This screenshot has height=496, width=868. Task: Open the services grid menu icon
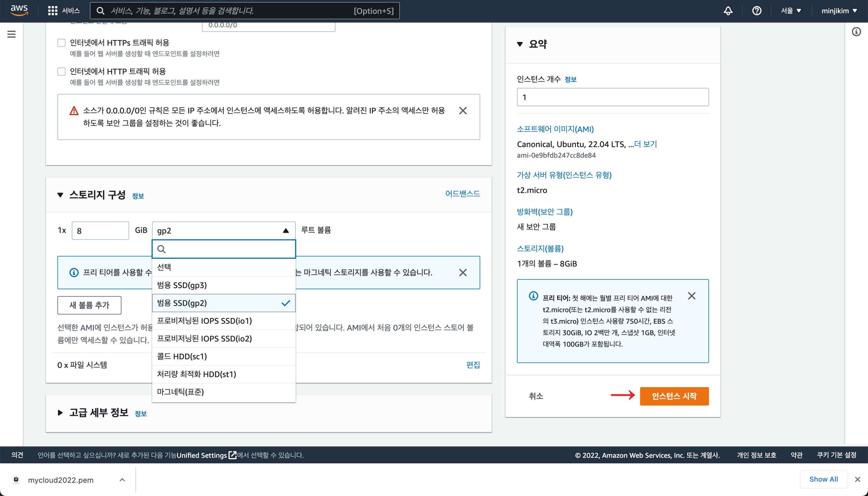point(52,10)
